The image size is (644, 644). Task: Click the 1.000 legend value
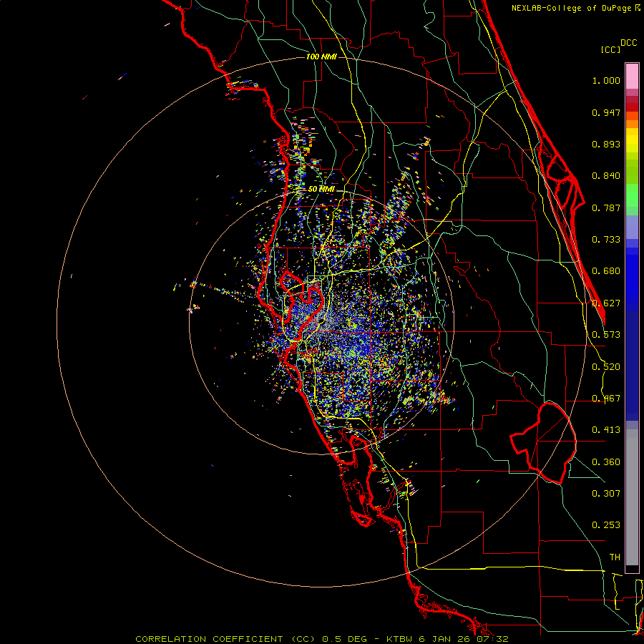click(606, 80)
